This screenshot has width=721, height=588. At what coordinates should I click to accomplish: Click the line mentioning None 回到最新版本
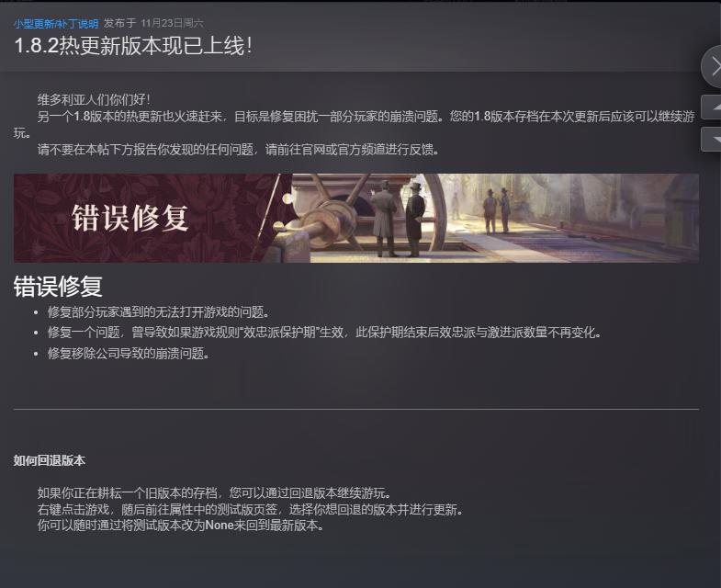click(181, 526)
